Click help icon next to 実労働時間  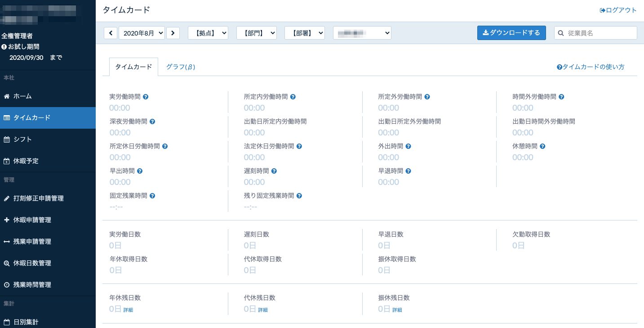[x=146, y=97]
